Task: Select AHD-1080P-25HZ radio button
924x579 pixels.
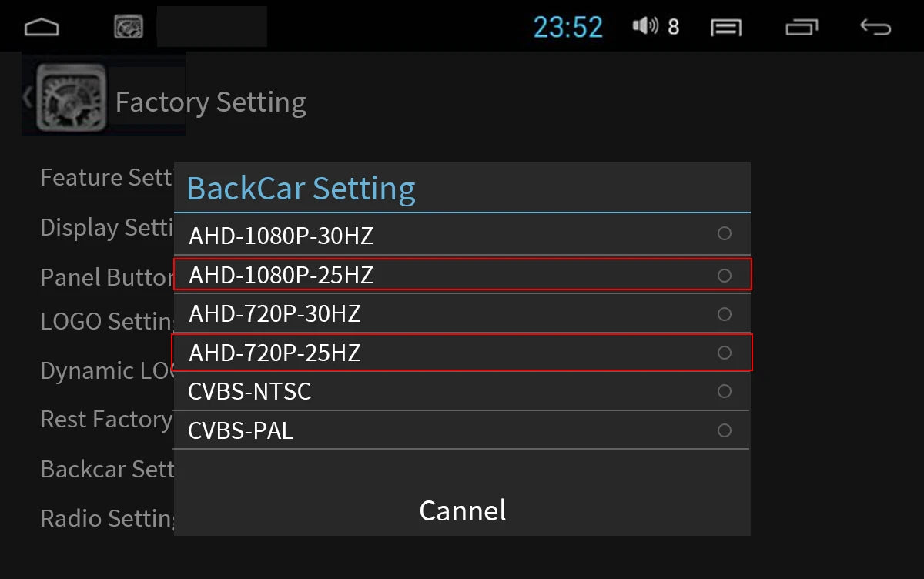Action: point(724,275)
